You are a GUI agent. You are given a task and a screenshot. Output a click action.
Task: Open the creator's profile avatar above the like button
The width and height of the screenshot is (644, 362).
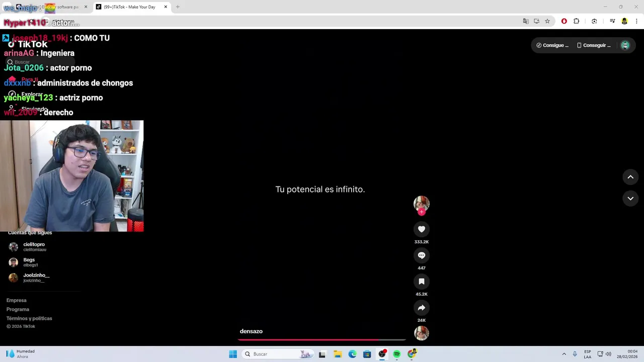click(x=422, y=203)
